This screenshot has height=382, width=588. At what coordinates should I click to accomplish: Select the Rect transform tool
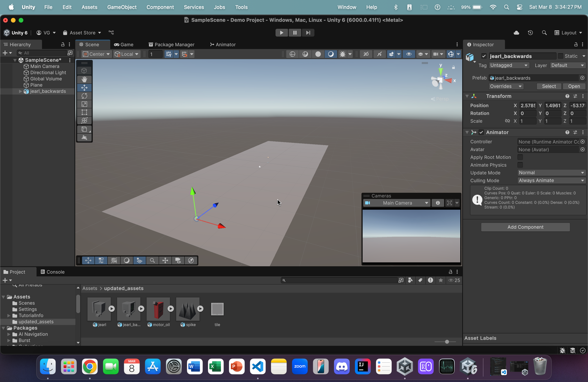coord(84,112)
